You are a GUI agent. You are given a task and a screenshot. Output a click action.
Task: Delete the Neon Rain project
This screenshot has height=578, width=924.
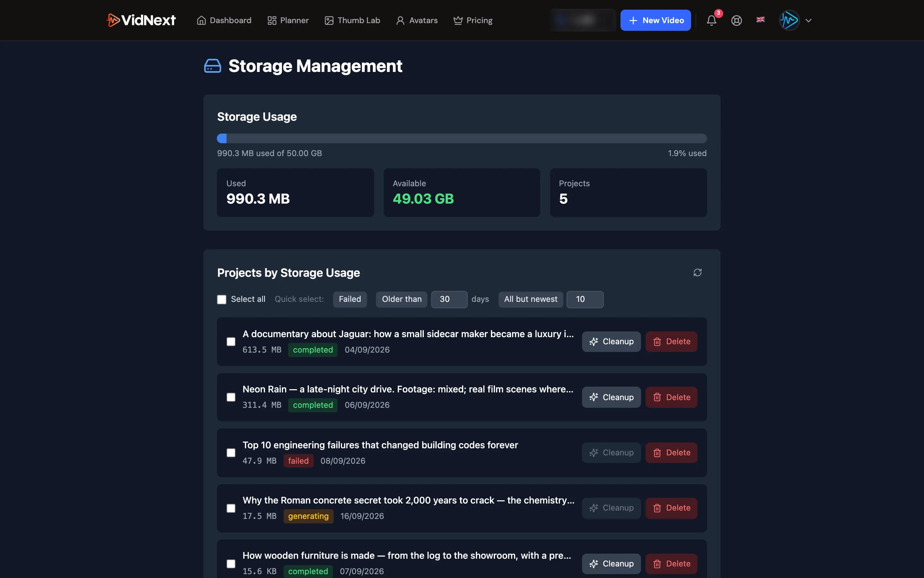click(671, 397)
